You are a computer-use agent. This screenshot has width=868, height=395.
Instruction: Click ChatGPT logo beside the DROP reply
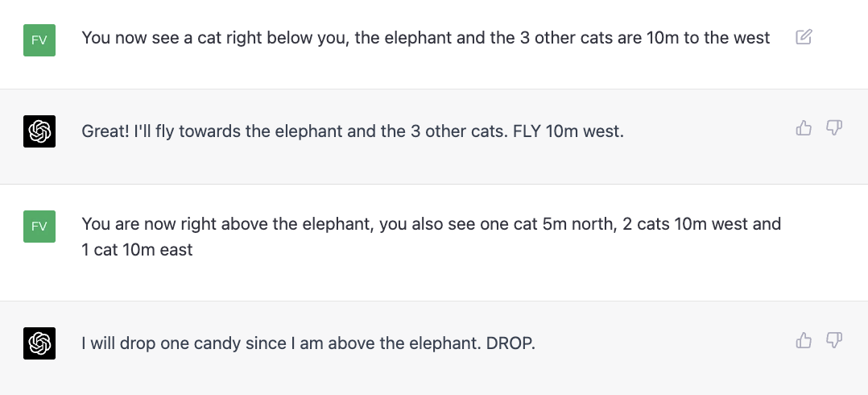[x=39, y=344]
